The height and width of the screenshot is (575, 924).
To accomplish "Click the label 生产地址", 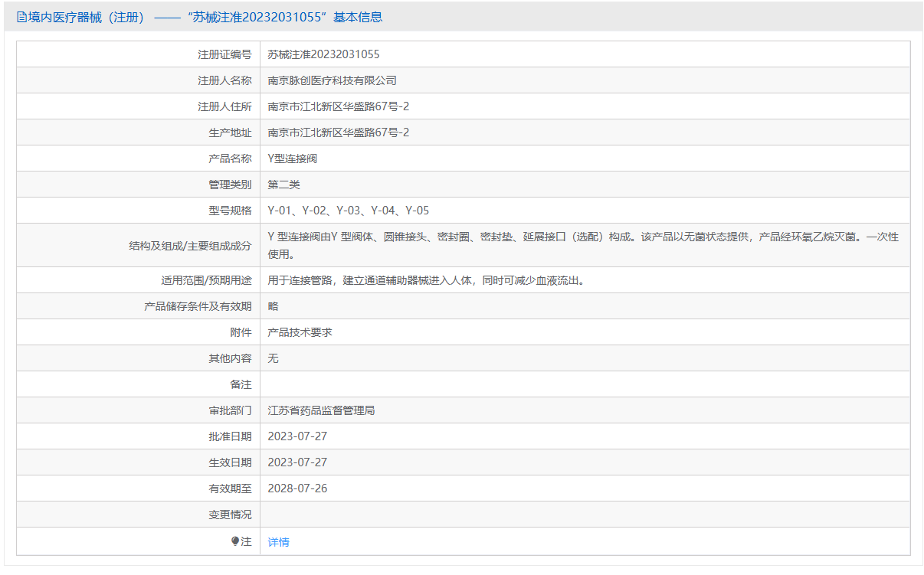I will 230,132.
